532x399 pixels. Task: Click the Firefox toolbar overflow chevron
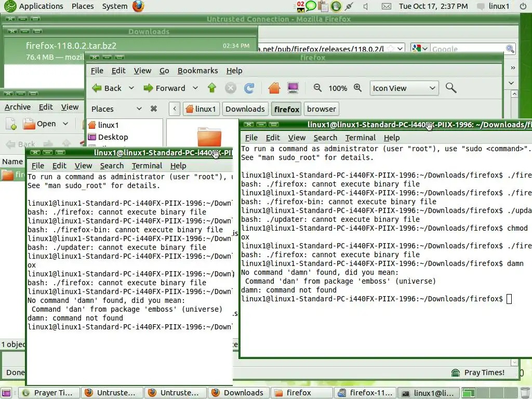[513, 68]
